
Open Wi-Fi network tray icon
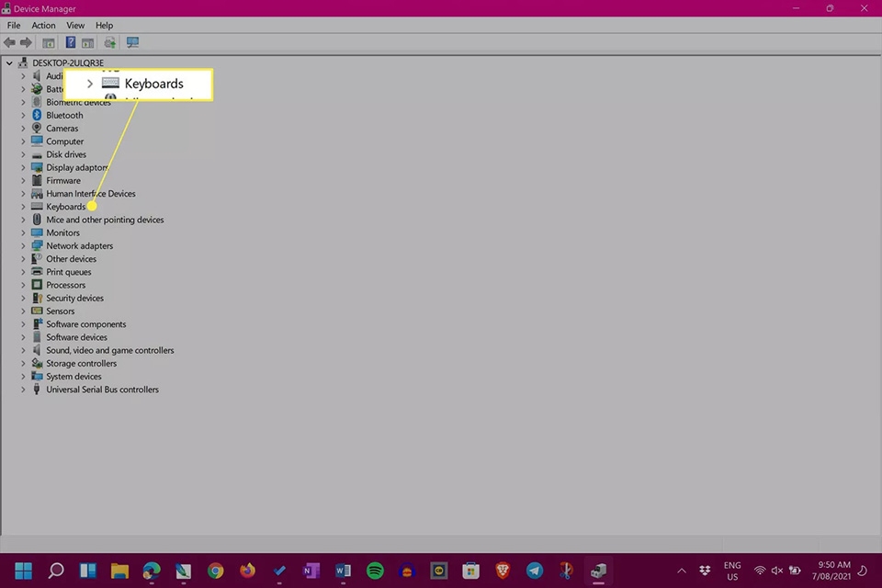pyautogui.click(x=760, y=571)
